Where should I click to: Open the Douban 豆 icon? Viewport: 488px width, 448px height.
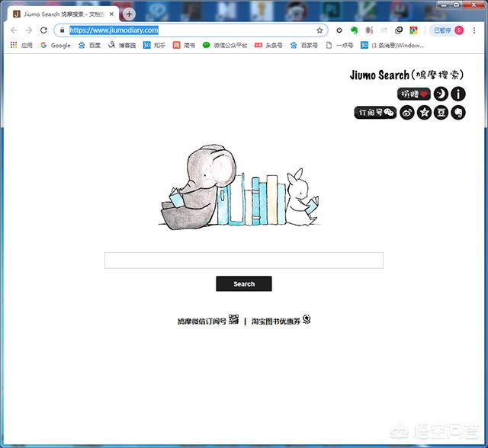point(441,113)
